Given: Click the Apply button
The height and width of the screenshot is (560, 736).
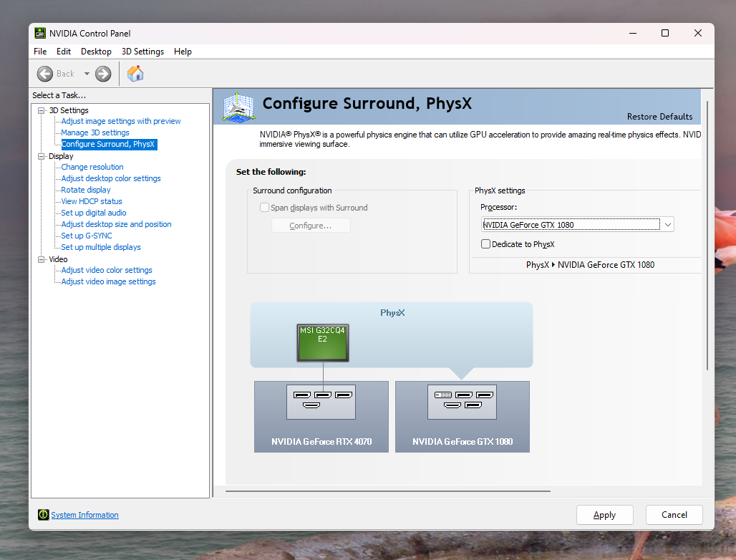Looking at the screenshot, I should click(604, 515).
